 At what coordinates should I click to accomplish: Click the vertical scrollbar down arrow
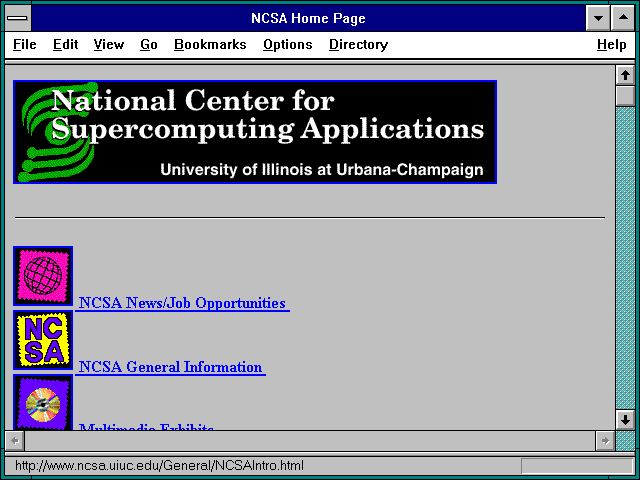[x=625, y=420]
